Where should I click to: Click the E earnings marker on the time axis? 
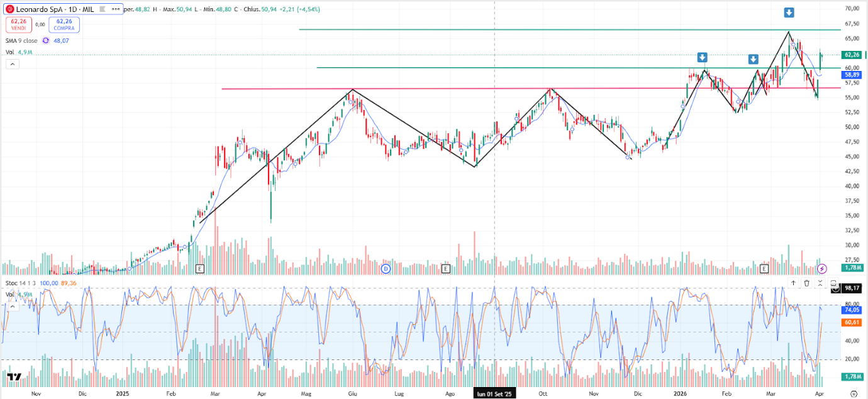[200, 268]
